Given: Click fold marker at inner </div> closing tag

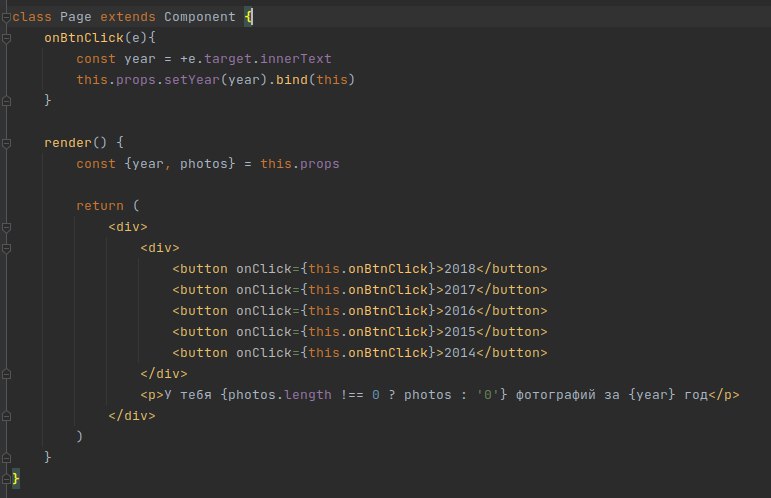Looking at the screenshot, I should [6, 375].
